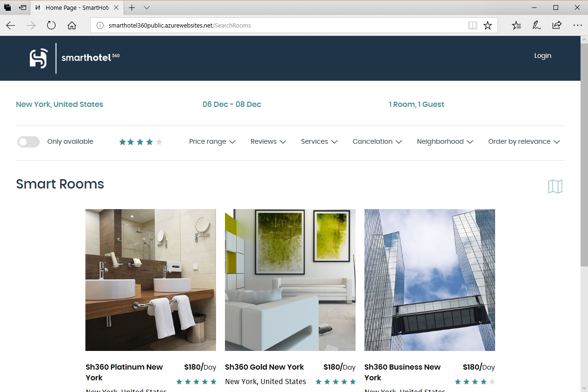Image resolution: width=588 pixels, height=392 pixels.
Task: Edit the 06 Dec - 08 Dec dates
Action: (x=232, y=104)
